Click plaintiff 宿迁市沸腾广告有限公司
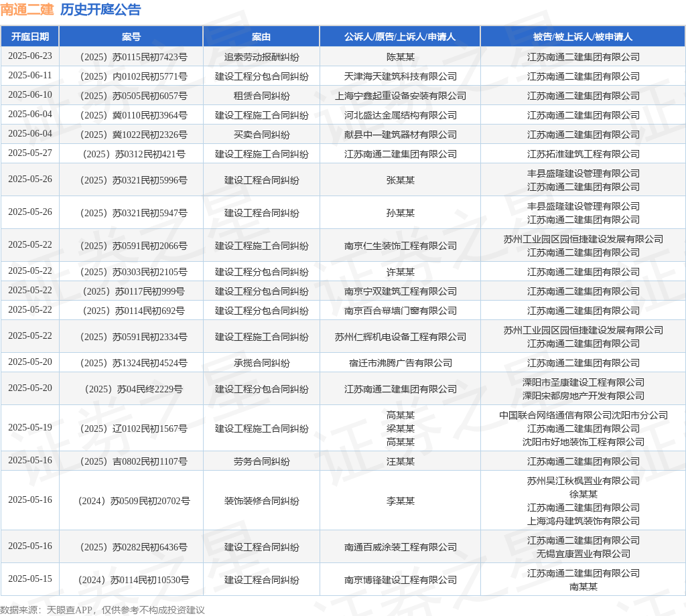The image size is (686, 616). (401, 363)
